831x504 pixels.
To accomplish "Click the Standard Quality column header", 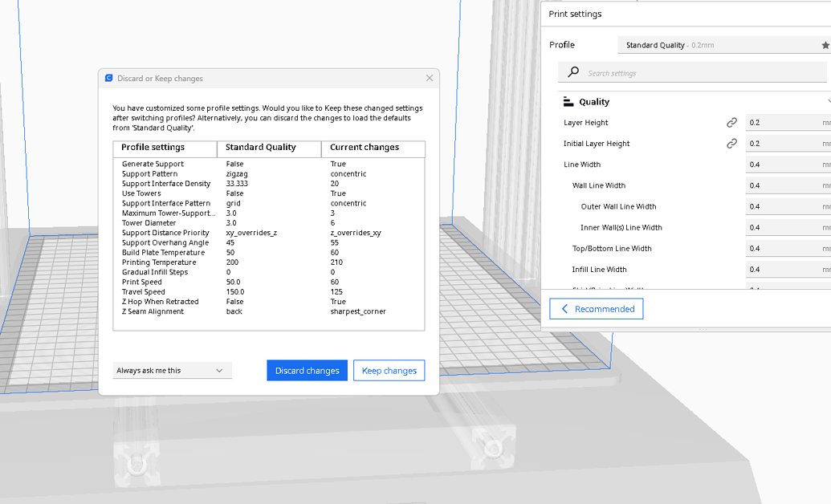I will tap(269, 149).
